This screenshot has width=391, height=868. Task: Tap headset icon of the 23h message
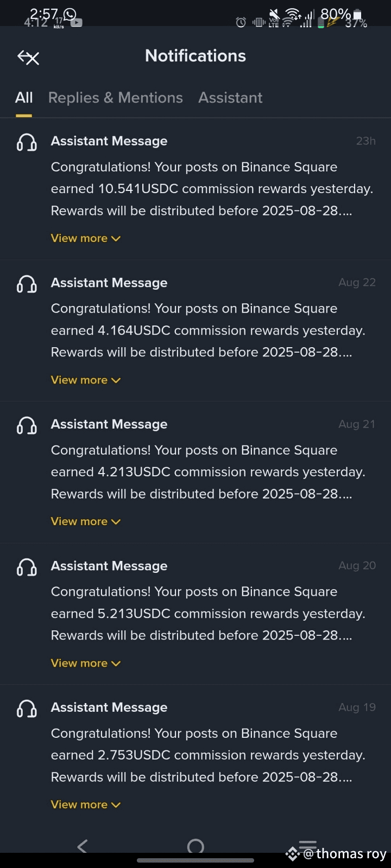[27, 142]
